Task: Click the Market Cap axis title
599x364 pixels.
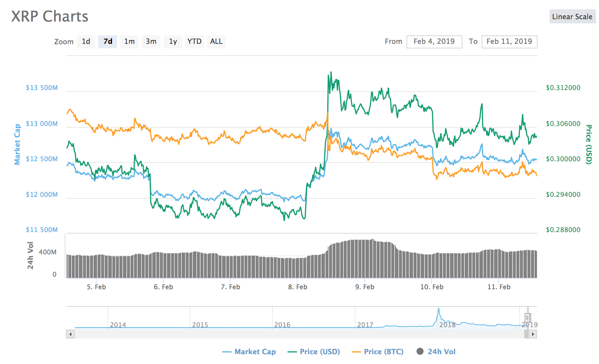Action: coord(17,144)
